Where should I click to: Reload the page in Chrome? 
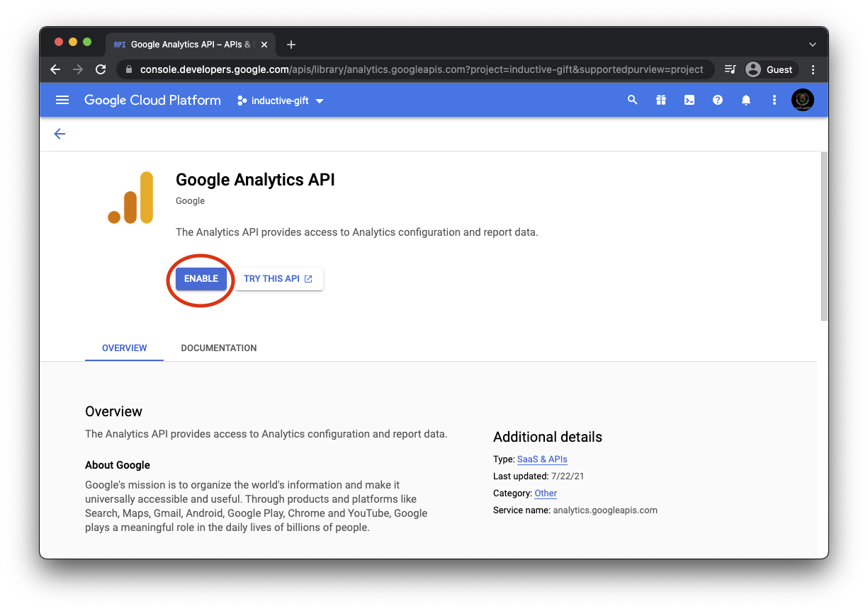pyautogui.click(x=101, y=69)
